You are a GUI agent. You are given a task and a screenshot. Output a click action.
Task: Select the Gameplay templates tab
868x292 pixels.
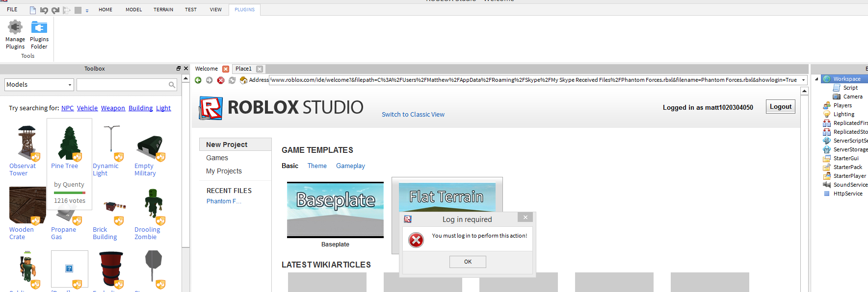coord(350,166)
